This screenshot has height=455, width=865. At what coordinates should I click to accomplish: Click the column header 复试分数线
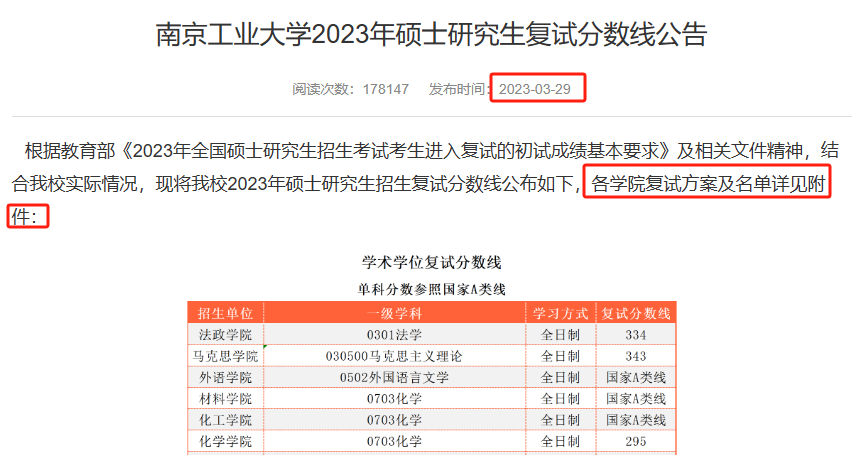(636, 313)
